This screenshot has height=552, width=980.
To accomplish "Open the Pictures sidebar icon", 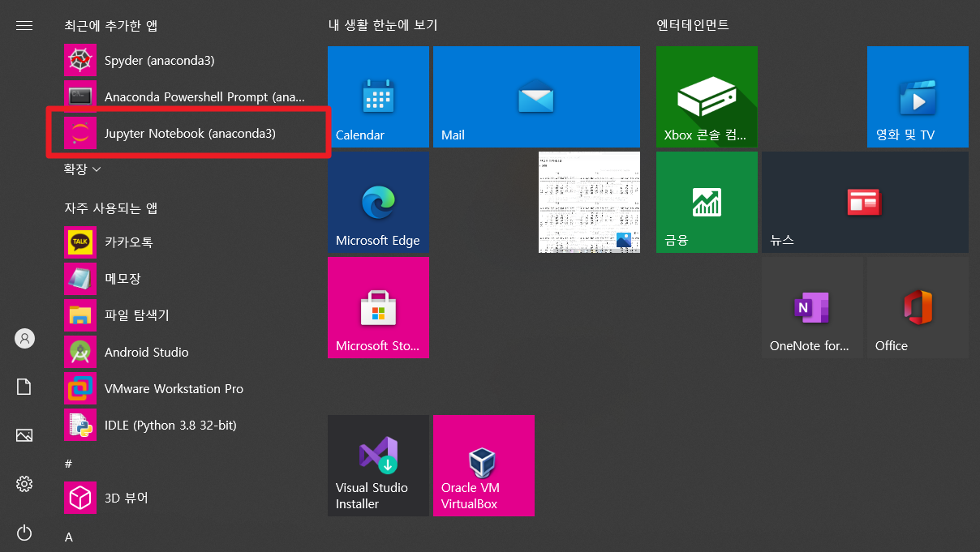I will click(x=24, y=435).
